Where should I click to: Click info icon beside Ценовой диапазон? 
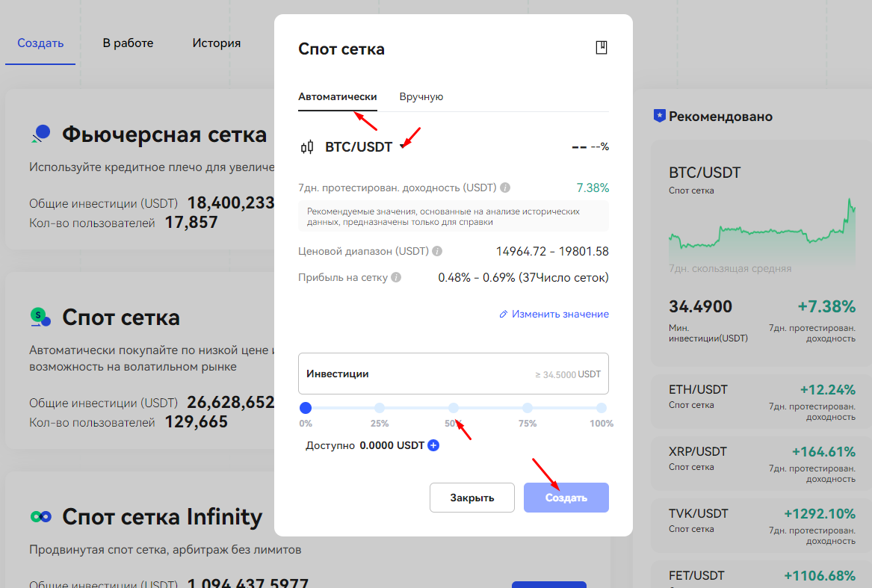pos(437,251)
